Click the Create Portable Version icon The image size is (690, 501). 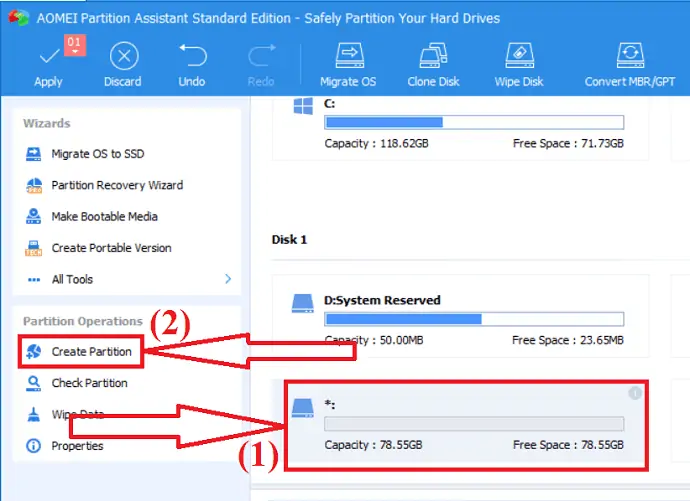33,248
